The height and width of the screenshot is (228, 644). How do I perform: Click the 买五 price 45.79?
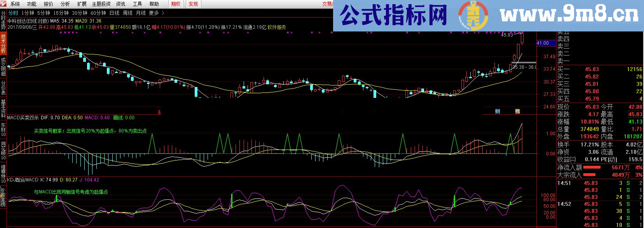[592, 99]
